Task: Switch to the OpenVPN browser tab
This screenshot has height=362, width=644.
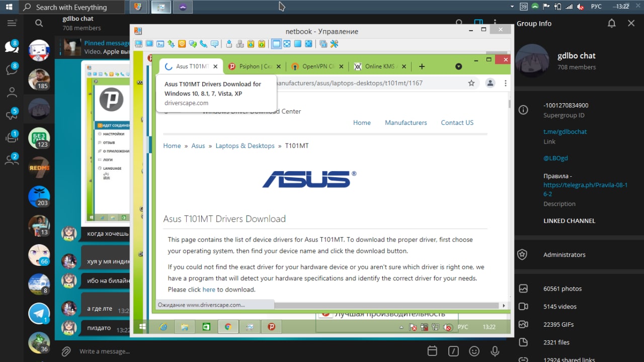Action: [318, 66]
